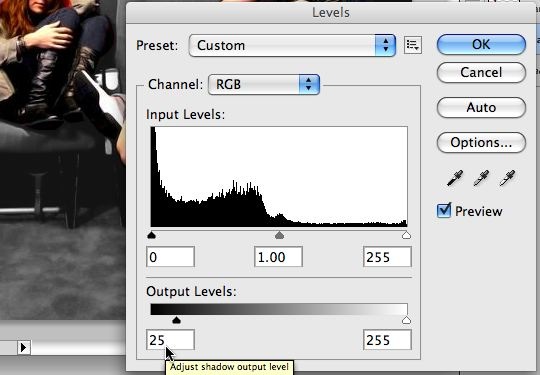
Task: Open the Channel dropdown showing RGB
Action: click(x=264, y=84)
